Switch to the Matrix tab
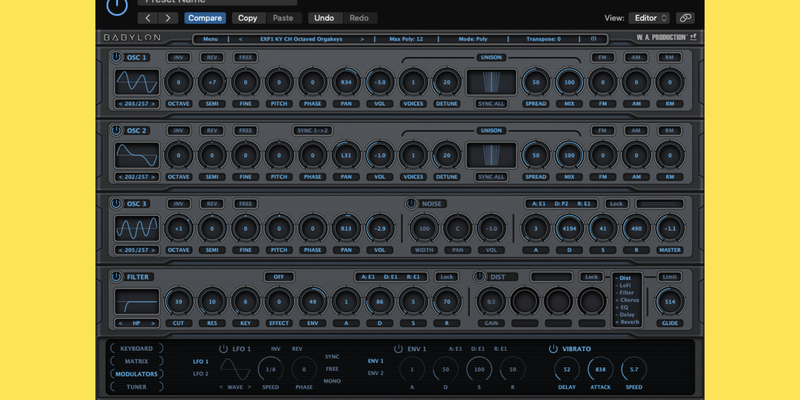Viewport: 800px width, 400px height. [137, 361]
